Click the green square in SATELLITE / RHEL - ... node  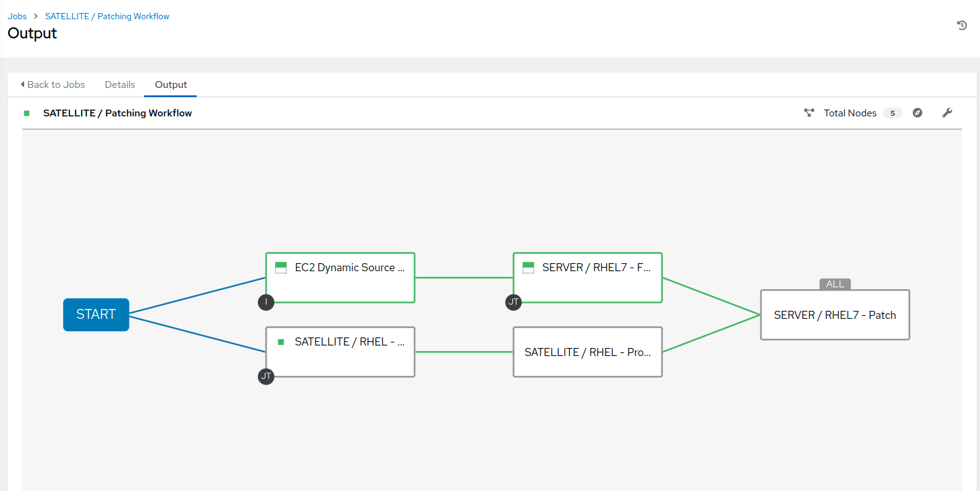(x=281, y=342)
